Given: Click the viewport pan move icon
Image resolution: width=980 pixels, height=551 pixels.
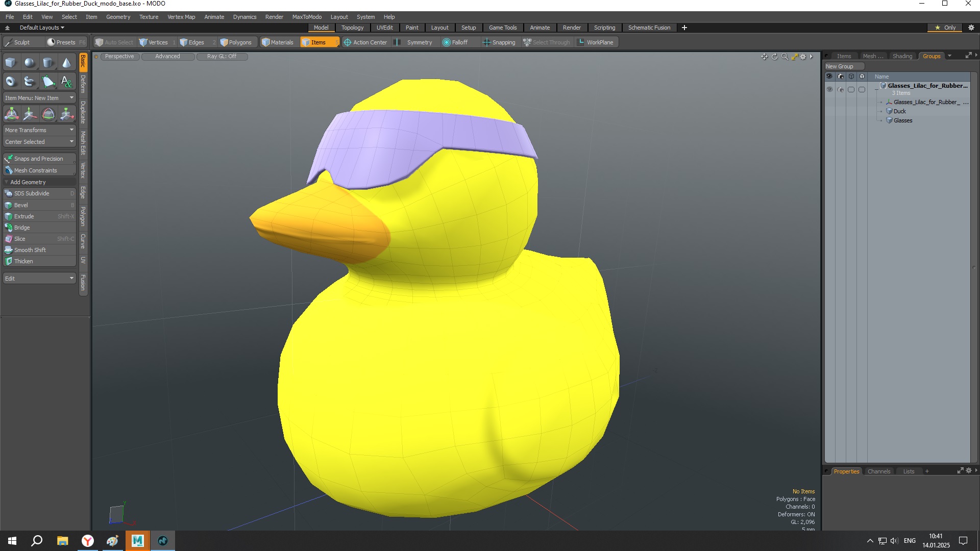Looking at the screenshot, I should point(764,57).
